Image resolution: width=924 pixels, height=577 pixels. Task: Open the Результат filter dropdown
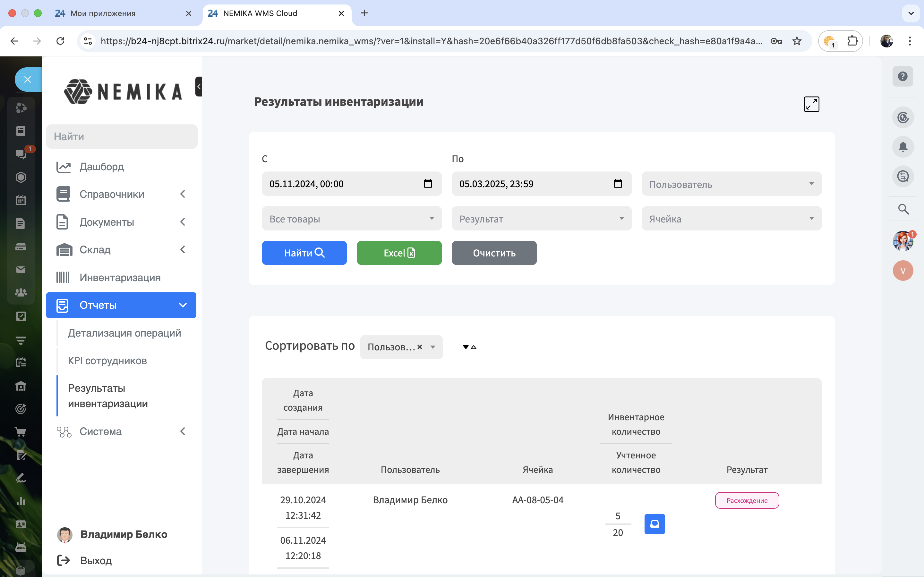[541, 219]
